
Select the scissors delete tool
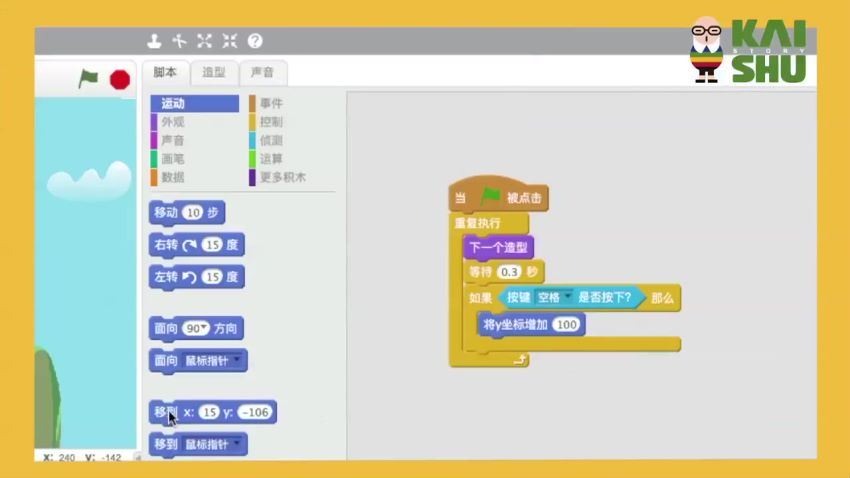coord(179,41)
